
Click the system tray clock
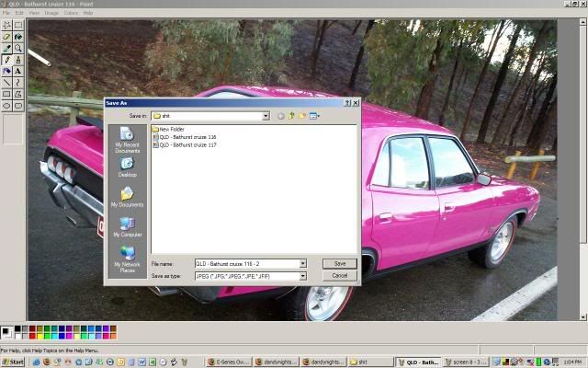pos(572,362)
